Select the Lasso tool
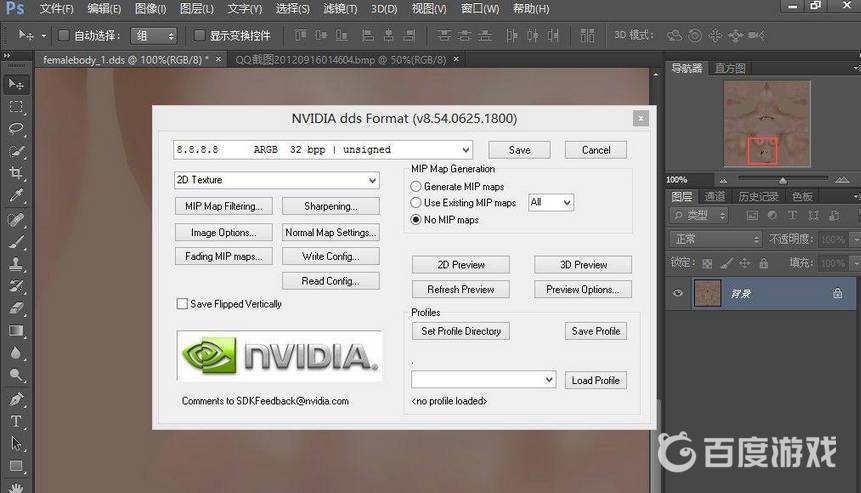The image size is (861, 493). tap(16, 129)
